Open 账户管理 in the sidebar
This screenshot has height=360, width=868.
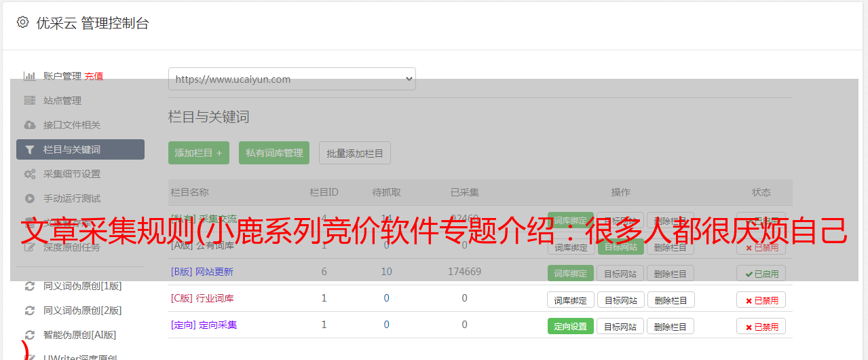pyautogui.click(x=62, y=76)
